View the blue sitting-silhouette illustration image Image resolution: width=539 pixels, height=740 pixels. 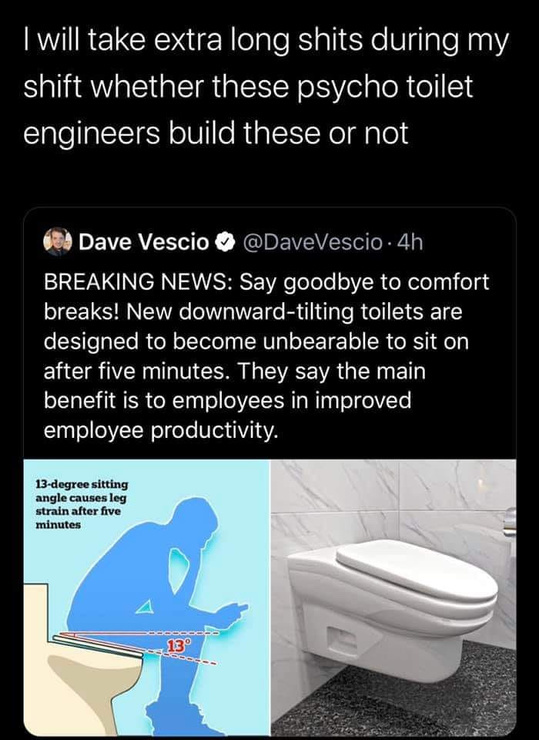[147, 597]
